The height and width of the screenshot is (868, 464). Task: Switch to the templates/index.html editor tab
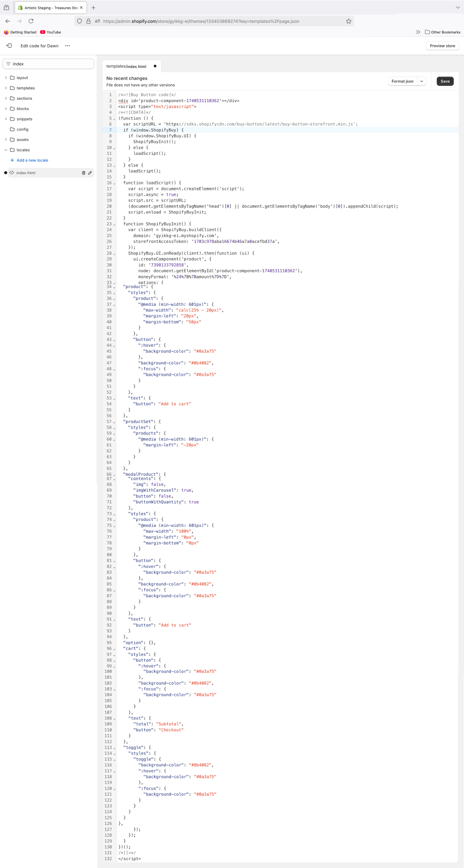pyautogui.click(x=132, y=66)
